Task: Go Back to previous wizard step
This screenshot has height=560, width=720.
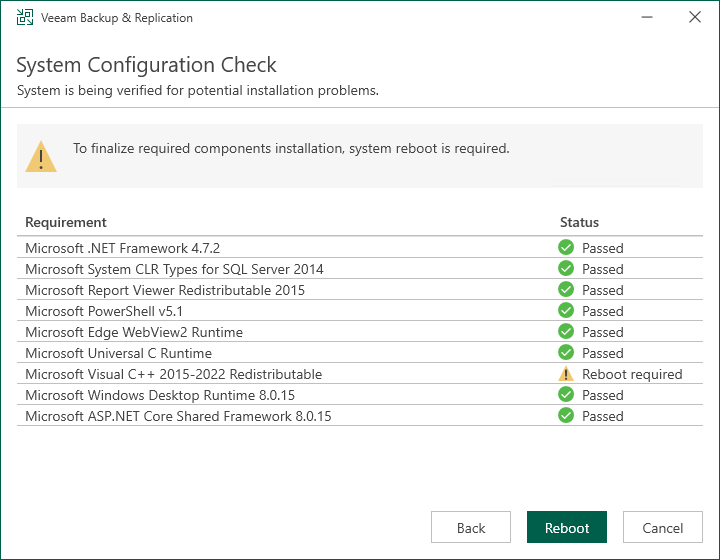Action: point(471,527)
